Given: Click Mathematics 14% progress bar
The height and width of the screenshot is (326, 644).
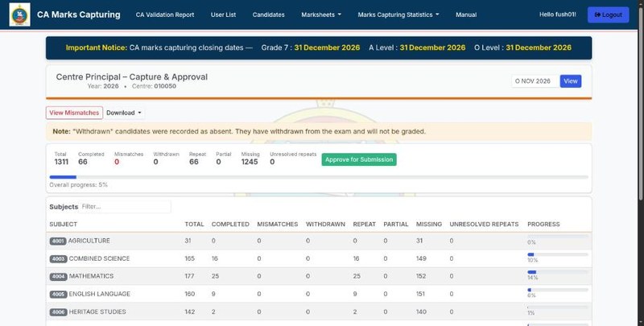Looking at the screenshot, I should coord(558,272).
